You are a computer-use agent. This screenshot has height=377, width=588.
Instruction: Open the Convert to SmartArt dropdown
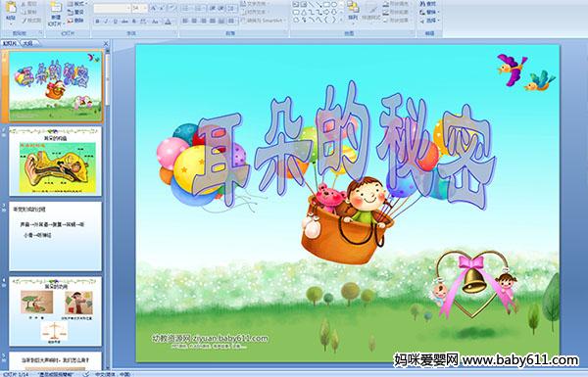pyautogui.click(x=264, y=21)
